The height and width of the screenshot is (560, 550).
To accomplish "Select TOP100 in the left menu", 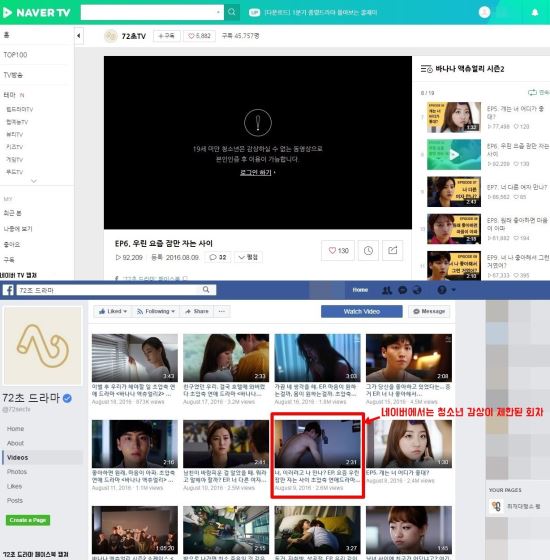I will point(15,55).
